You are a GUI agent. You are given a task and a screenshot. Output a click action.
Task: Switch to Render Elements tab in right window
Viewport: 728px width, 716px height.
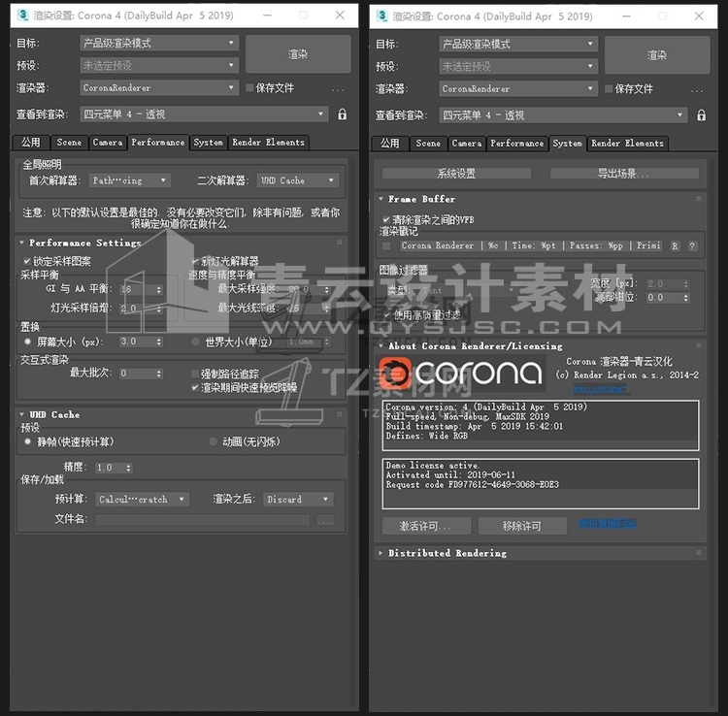tap(627, 144)
